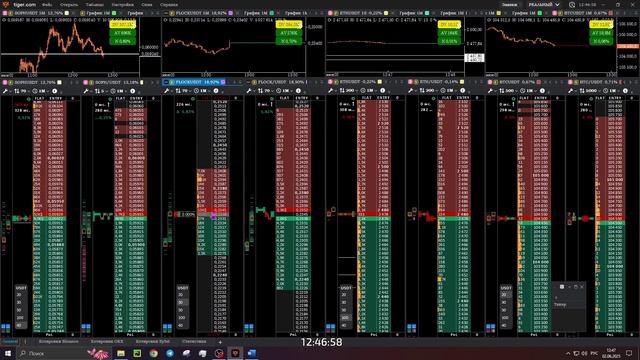Open Telegram from the taskbar
This screenshot has height=360, width=640.
click(x=170, y=353)
